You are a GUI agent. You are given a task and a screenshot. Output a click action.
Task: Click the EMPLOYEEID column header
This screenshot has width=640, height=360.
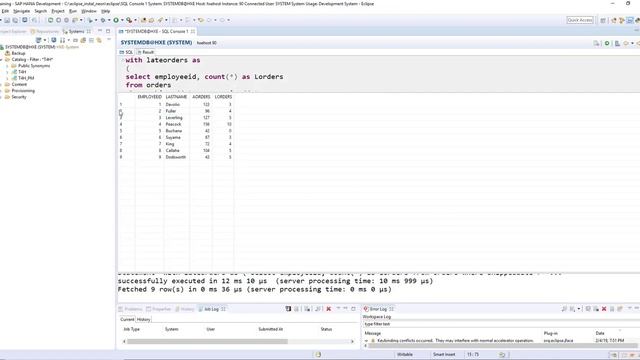tap(150, 97)
